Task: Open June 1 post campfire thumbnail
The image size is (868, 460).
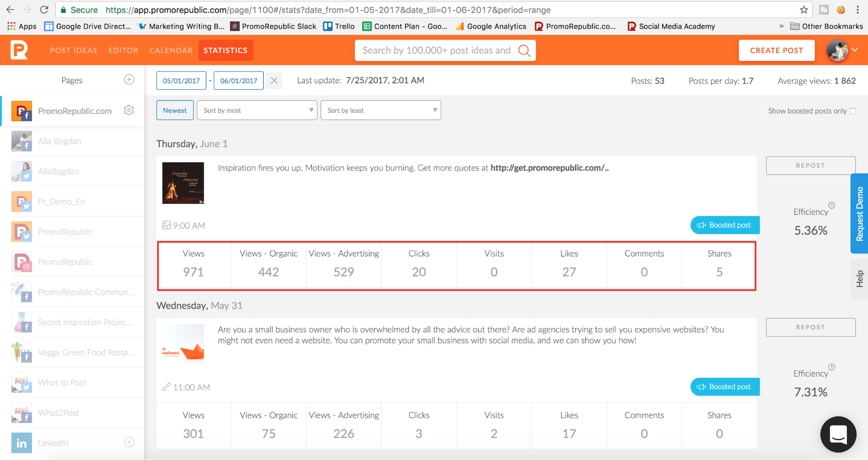Action: coord(183,183)
